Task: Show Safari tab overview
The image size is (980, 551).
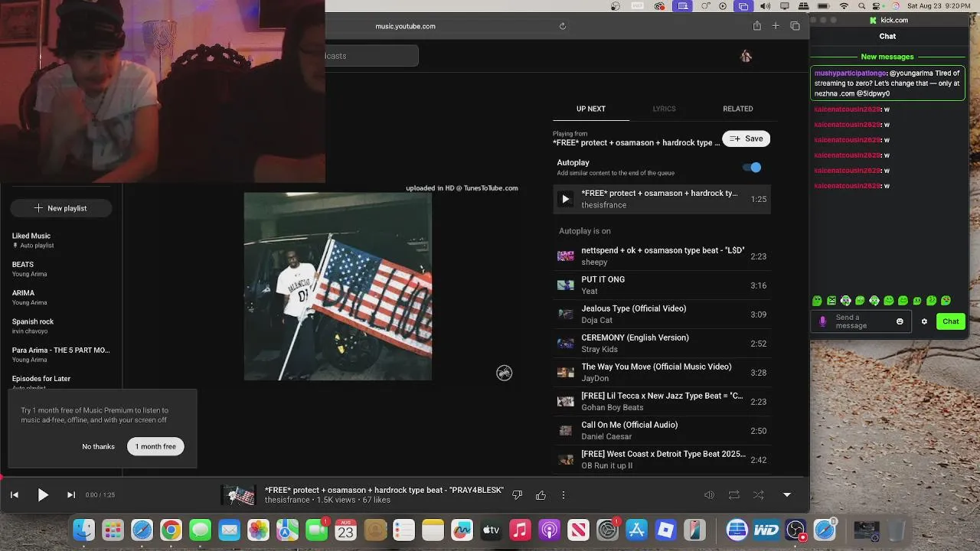Action: pos(795,26)
